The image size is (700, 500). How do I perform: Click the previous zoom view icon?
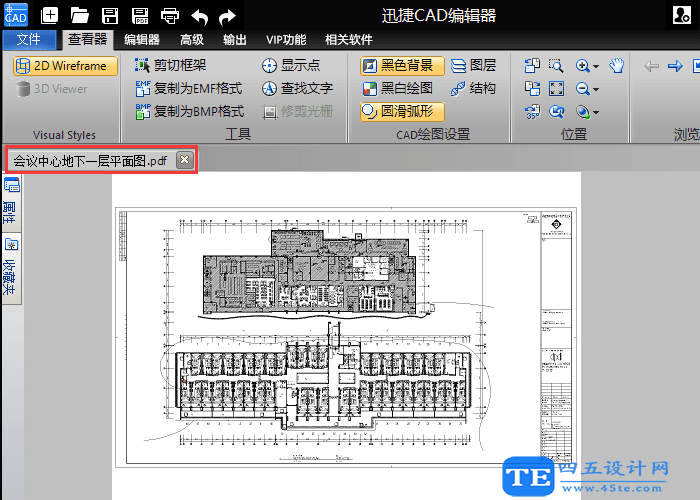[x=556, y=112]
